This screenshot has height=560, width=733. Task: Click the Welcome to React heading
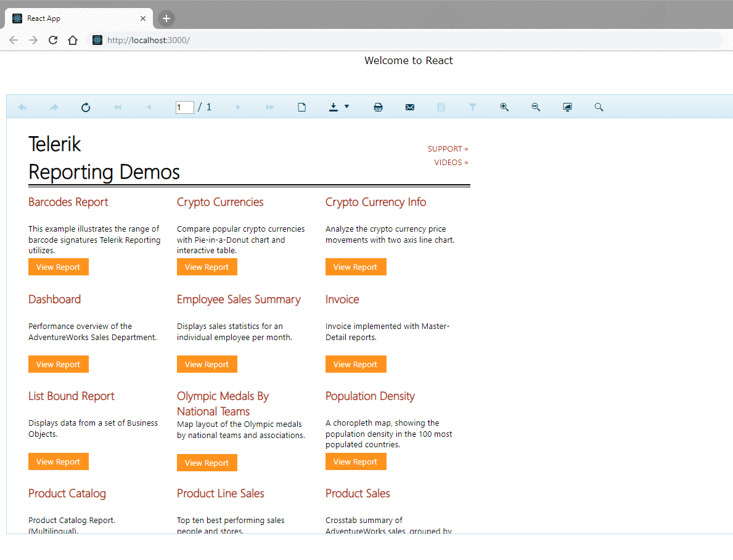(x=409, y=61)
